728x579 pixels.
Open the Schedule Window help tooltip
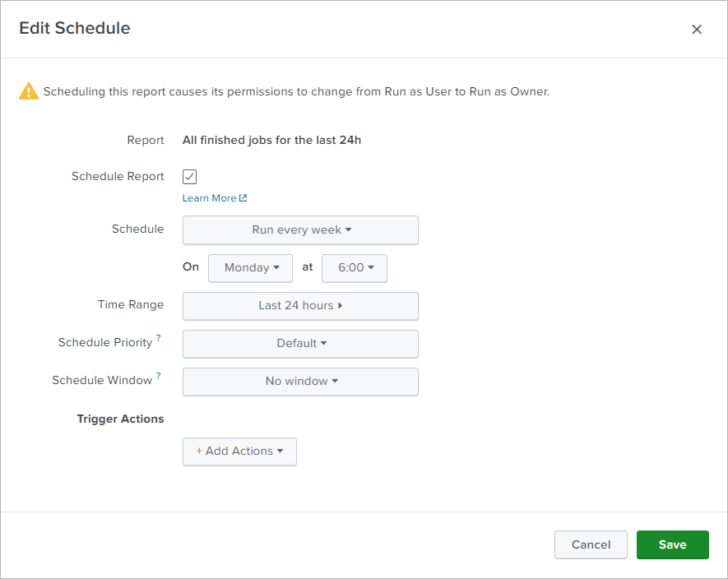159,376
